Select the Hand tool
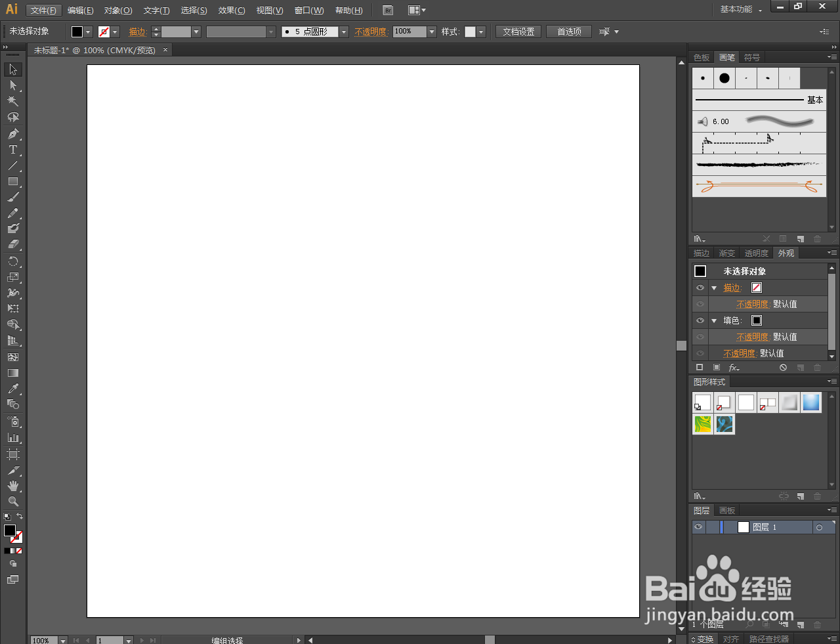The width and height of the screenshot is (840, 644). pos(13,486)
